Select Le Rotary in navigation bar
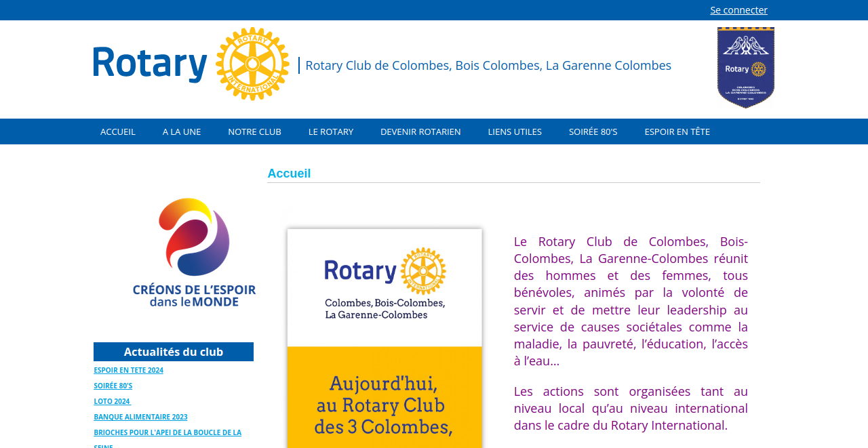The image size is (868, 448). (331, 131)
